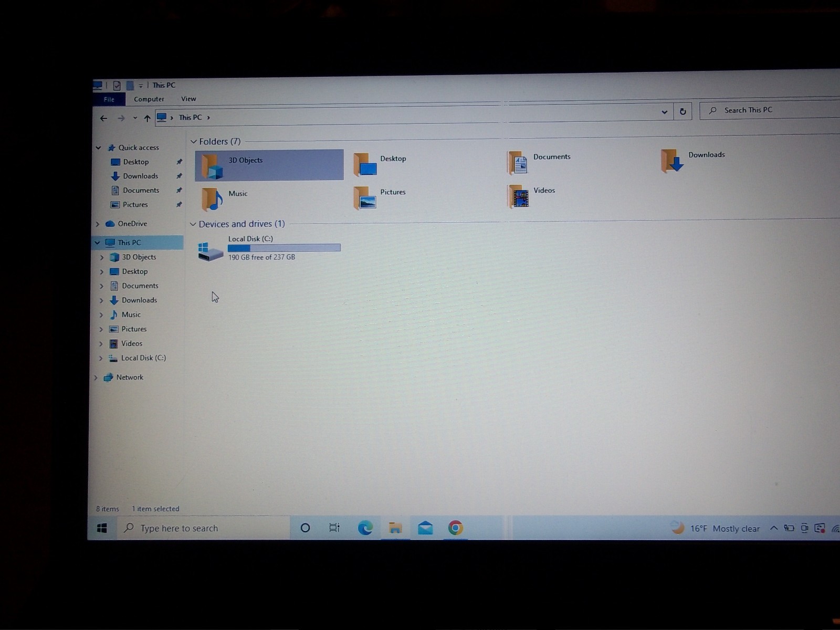The image size is (840, 630).
Task: Open the Music folder in Folders group
Action: [225, 198]
